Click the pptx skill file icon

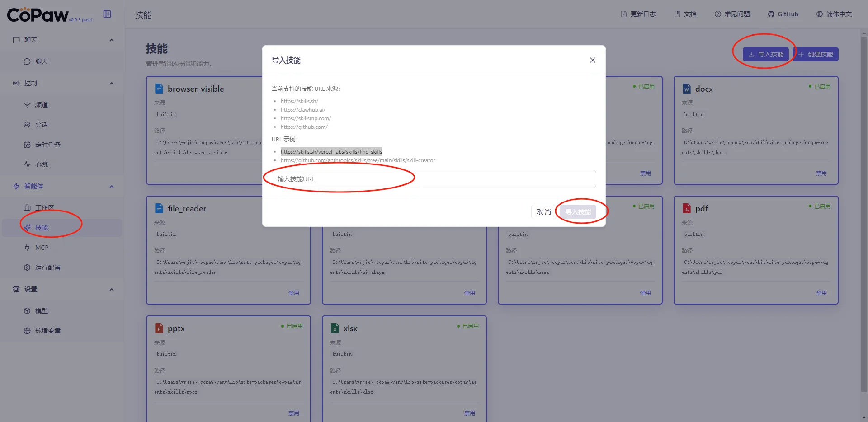coord(159,328)
